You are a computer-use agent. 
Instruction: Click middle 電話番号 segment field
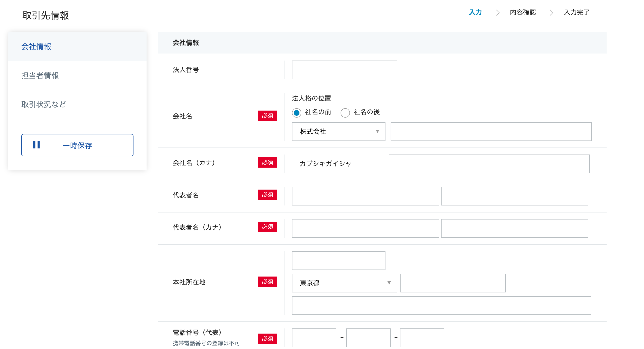(368, 338)
